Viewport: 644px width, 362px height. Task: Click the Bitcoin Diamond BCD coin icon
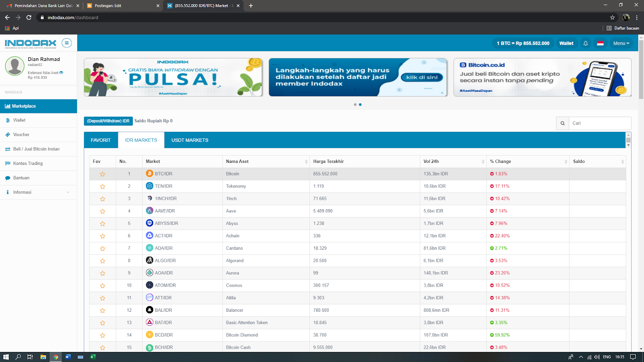149,335
